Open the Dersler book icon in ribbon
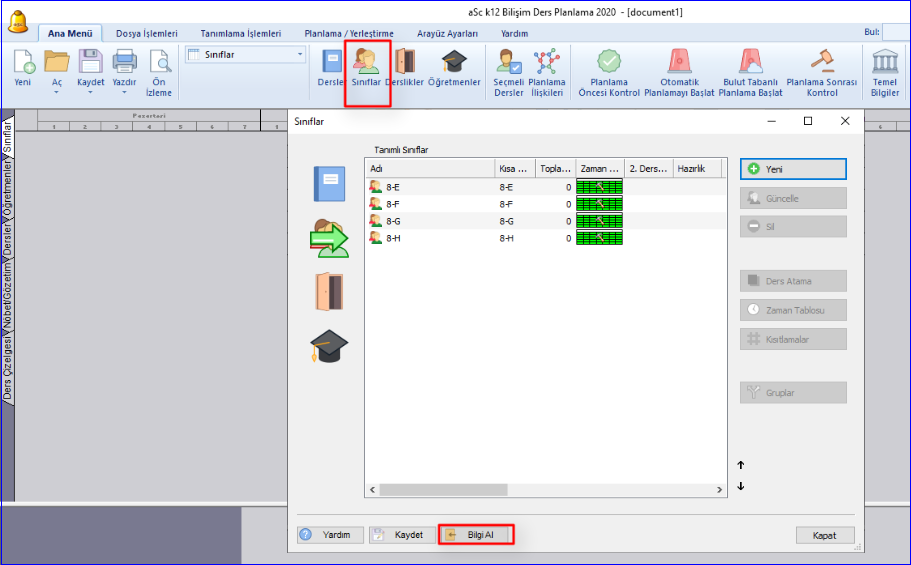 tap(332, 62)
